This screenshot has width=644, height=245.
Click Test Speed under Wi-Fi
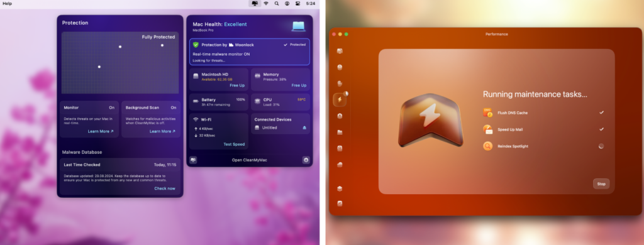coord(234,144)
